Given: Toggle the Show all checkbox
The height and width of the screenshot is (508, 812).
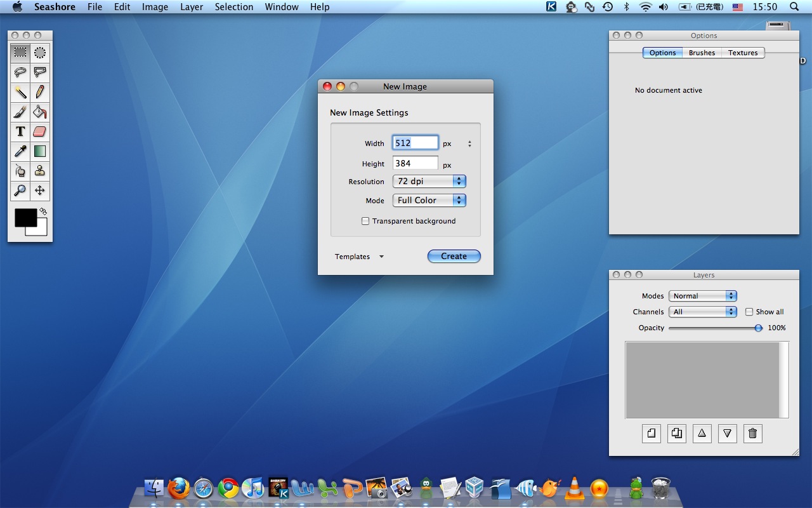Looking at the screenshot, I should 749,312.
